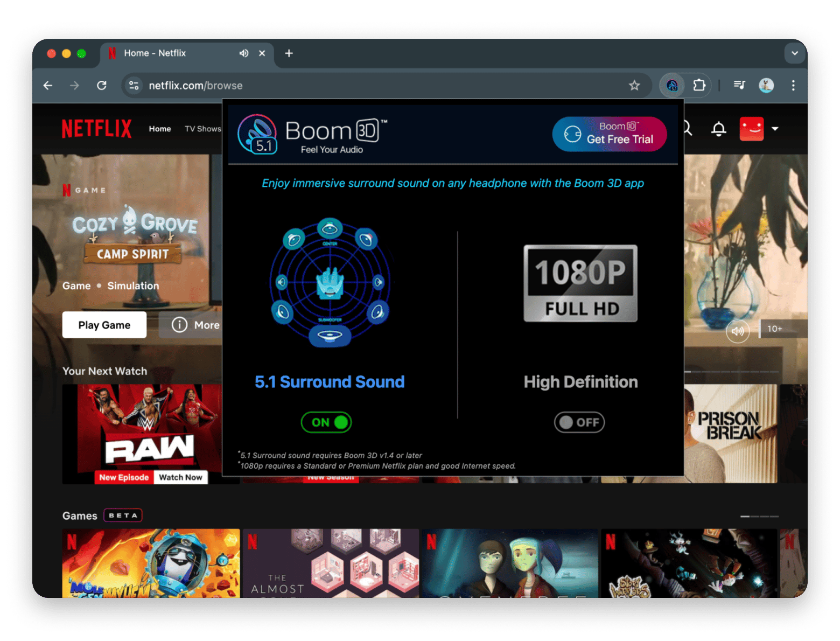Click the Boom 3D extension icon in toolbar
840x641 pixels.
point(672,85)
